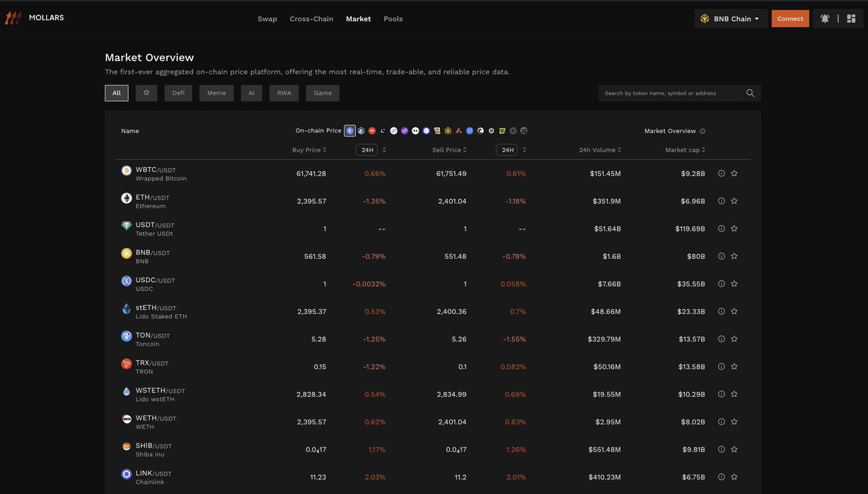This screenshot has height=494, width=868.
Task: Click the Name column header
Action: click(130, 131)
